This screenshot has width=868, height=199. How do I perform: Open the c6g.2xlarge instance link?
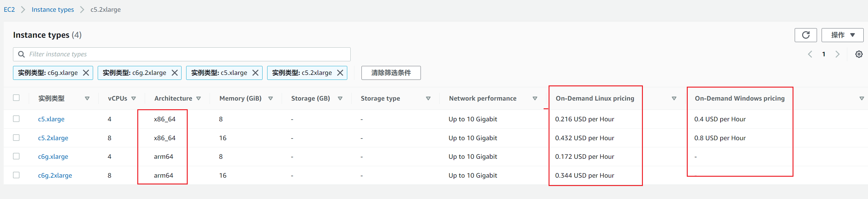[x=55, y=175]
